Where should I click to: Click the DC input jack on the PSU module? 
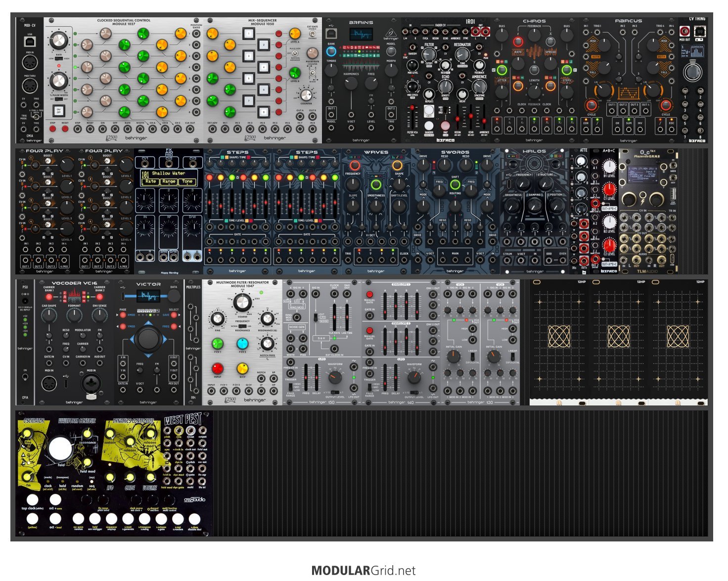click(x=25, y=301)
